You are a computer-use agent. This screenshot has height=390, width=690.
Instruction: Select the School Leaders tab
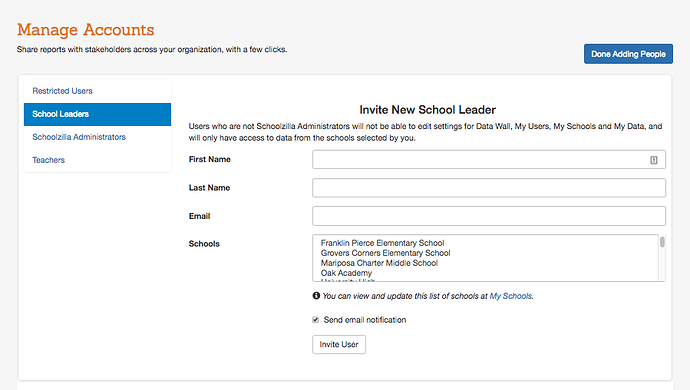(x=97, y=114)
